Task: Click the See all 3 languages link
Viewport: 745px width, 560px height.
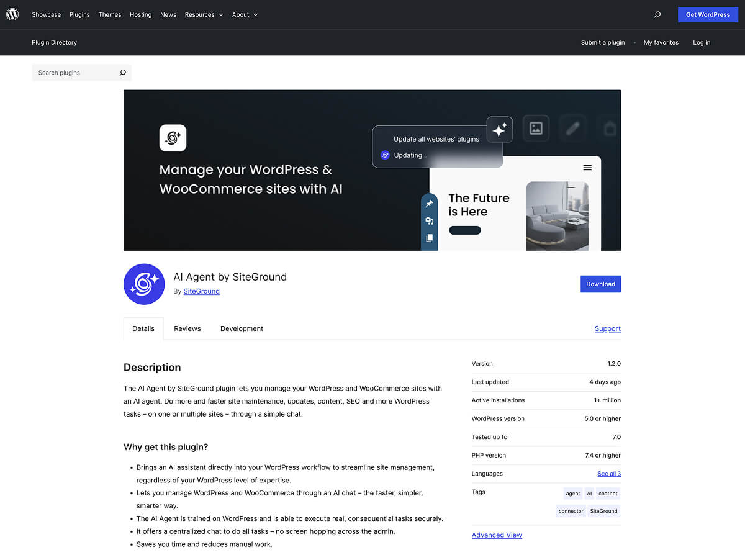Action: (x=609, y=474)
